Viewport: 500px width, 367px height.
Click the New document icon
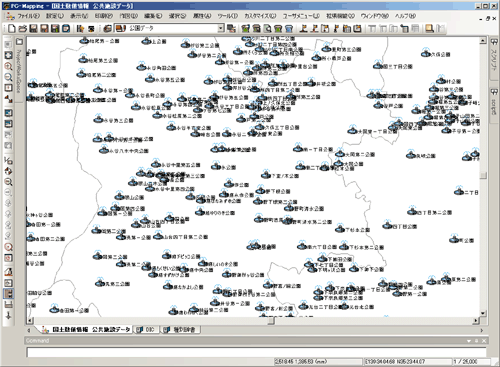tap(12, 29)
